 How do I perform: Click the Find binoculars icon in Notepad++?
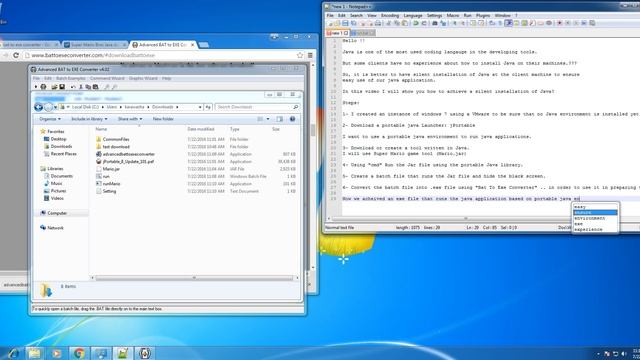click(x=435, y=23)
